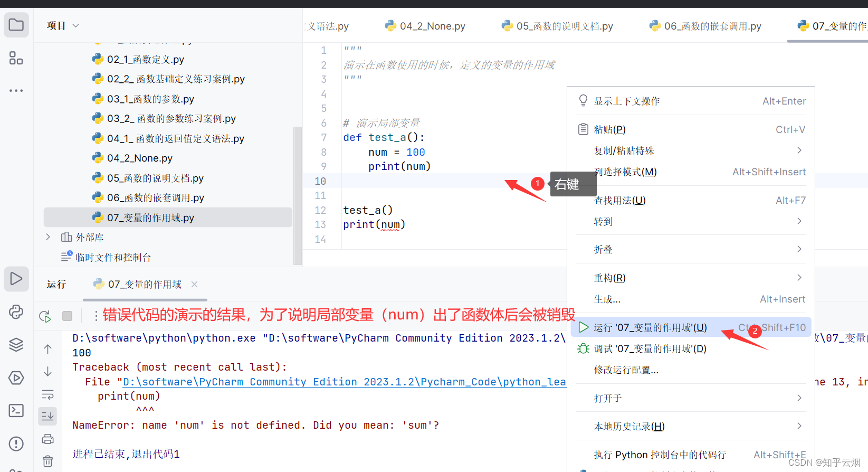
Task: Debug '07_变量的作用域' from context menu
Action: click(691, 348)
